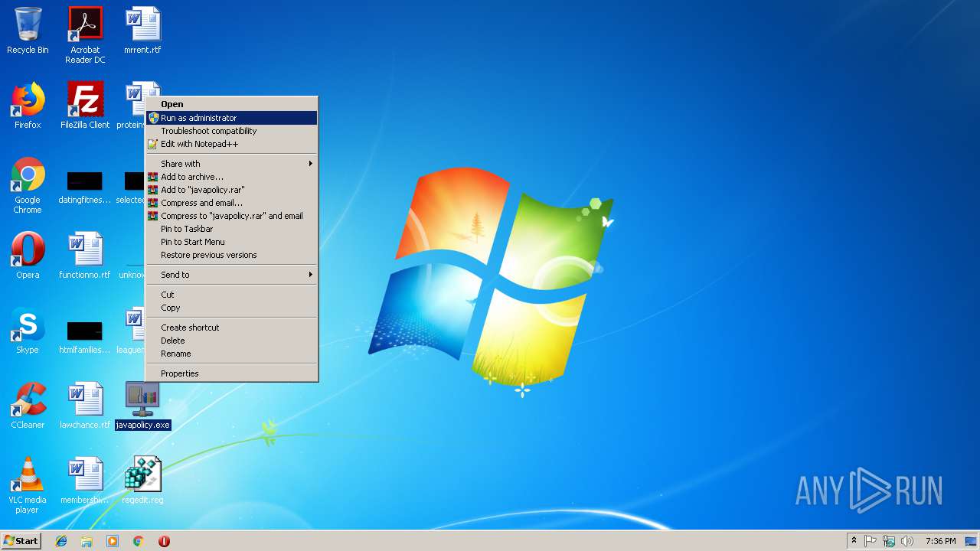Open the Start menu
980x551 pixels.
(21, 541)
